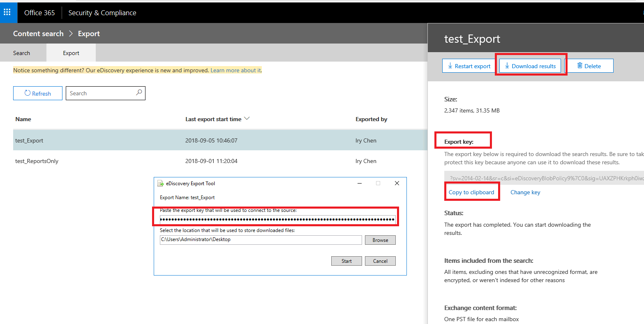Screen dimensions: 644x324
Task: Click the download location path field
Action: (x=261, y=240)
